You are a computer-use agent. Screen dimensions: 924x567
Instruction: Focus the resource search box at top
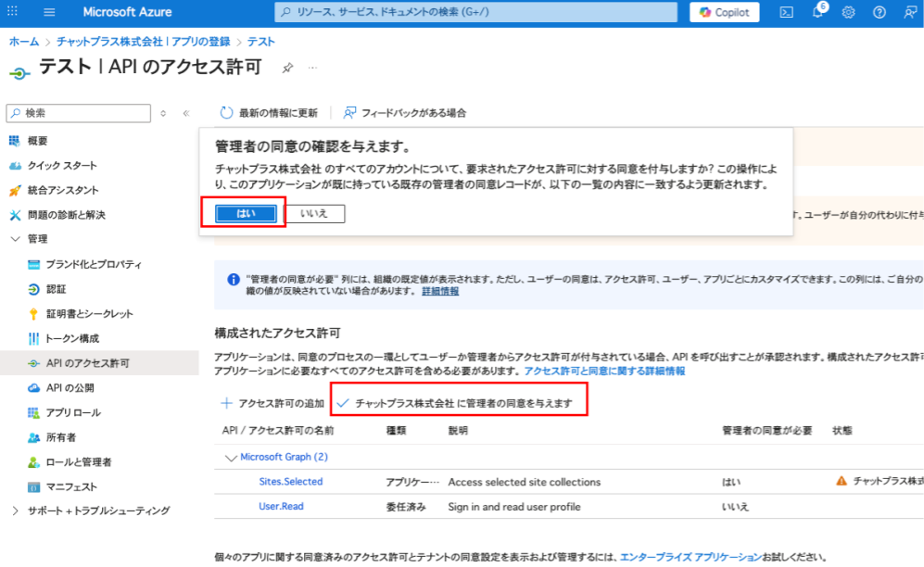476,12
